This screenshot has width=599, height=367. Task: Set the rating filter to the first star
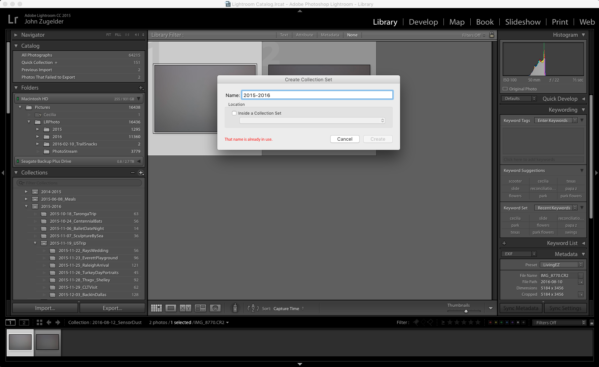450,323
